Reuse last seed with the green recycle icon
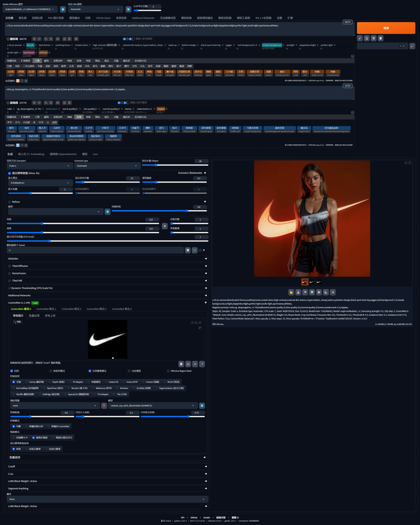420x525 pixels. pos(194,250)
